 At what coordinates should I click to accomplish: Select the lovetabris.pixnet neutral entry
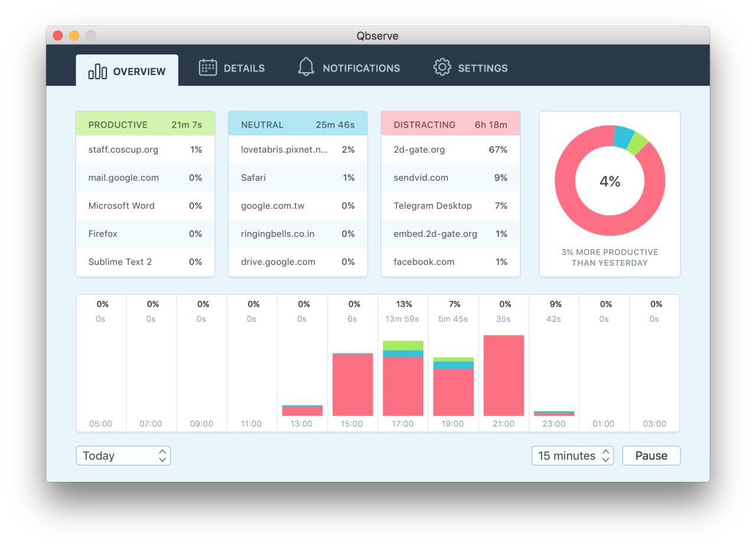[297, 150]
